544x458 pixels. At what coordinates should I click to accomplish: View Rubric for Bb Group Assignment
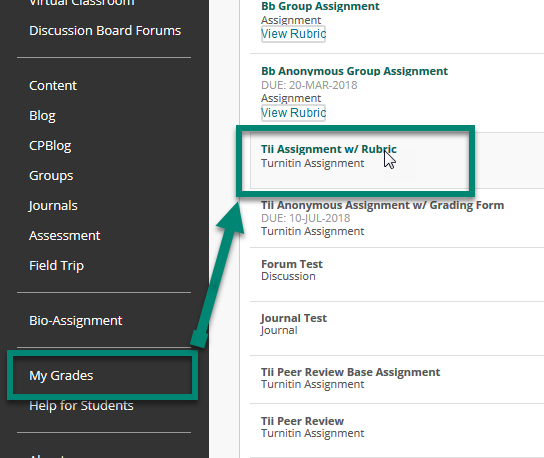point(293,34)
